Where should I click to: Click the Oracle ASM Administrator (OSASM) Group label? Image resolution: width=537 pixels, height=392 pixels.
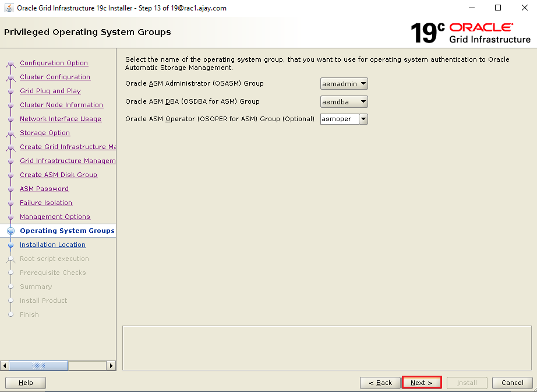pos(194,83)
